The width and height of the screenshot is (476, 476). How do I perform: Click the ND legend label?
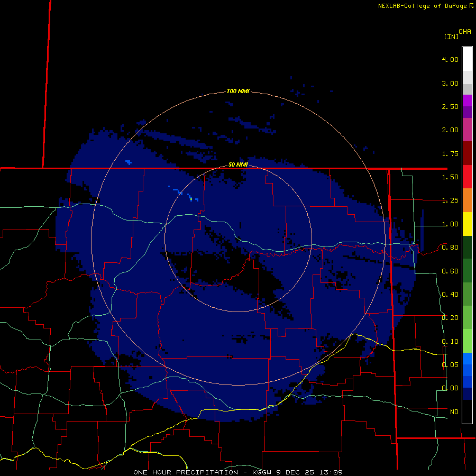454,412
